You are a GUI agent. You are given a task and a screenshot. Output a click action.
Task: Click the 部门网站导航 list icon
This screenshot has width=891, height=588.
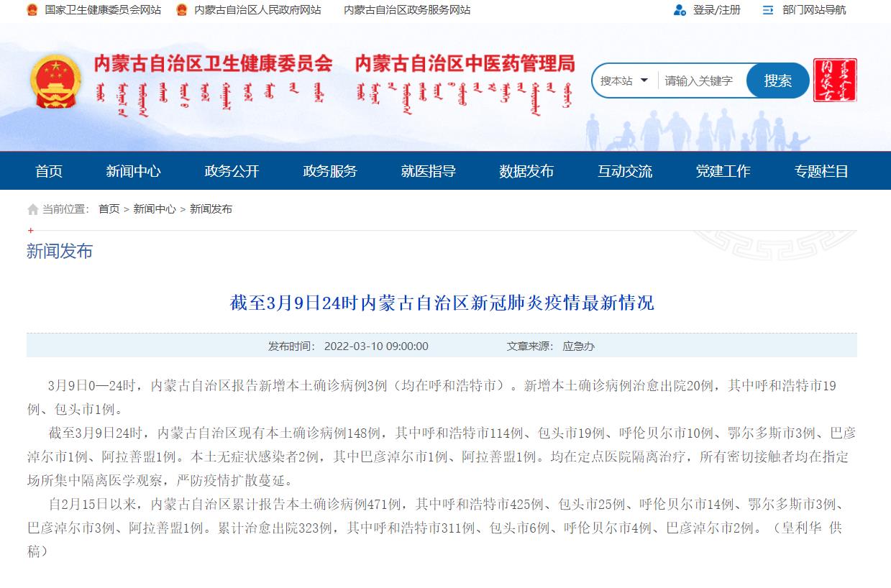(768, 10)
